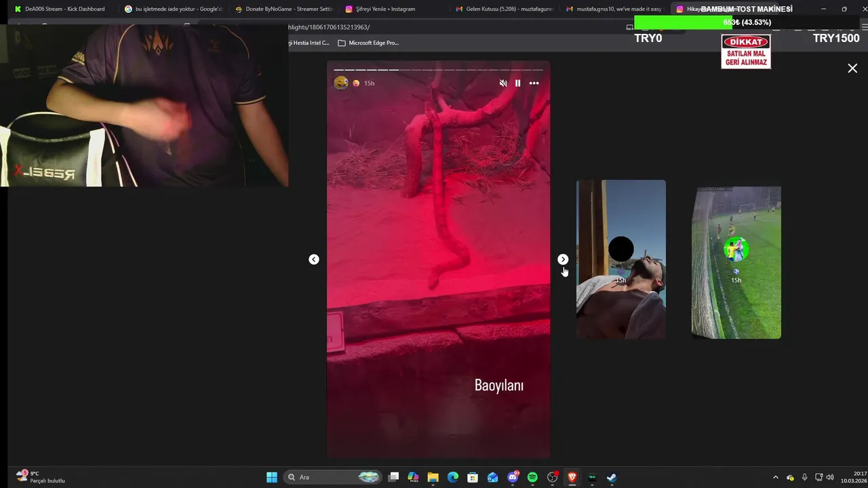The height and width of the screenshot is (488, 868).
Task: Open the story more options menu
Action: (x=534, y=83)
